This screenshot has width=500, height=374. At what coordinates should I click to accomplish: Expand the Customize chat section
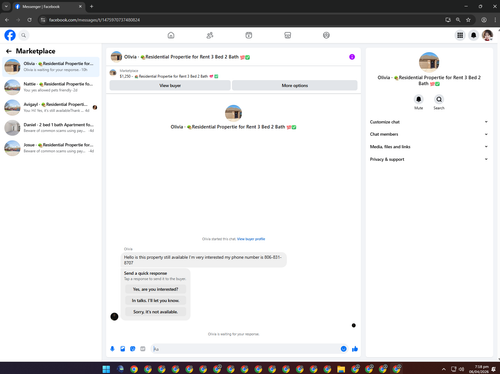point(429,122)
